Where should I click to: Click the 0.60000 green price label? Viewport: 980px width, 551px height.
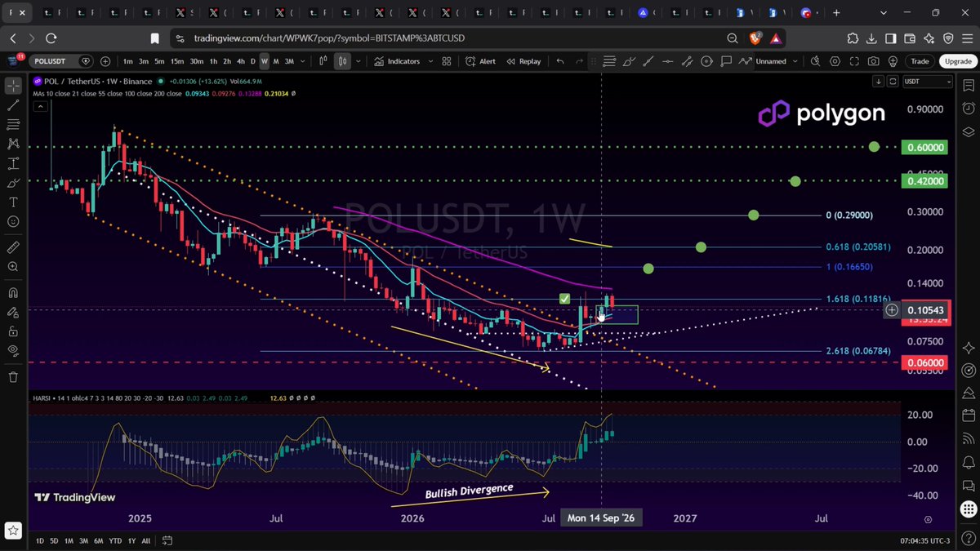point(924,147)
